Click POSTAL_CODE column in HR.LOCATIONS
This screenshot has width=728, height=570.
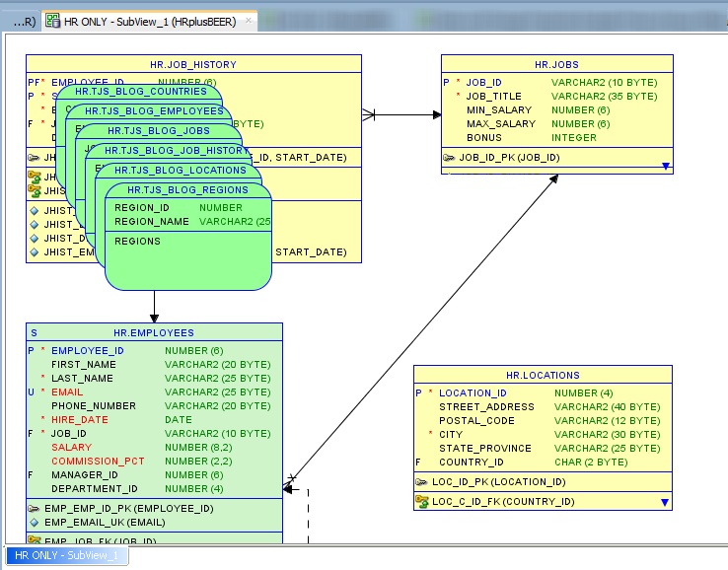[476, 420]
